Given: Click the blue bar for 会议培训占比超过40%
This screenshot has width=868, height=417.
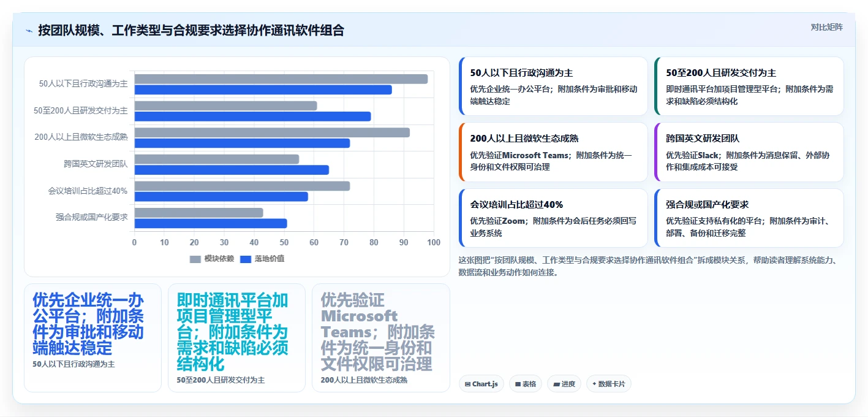Looking at the screenshot, I should pos(222,196).
